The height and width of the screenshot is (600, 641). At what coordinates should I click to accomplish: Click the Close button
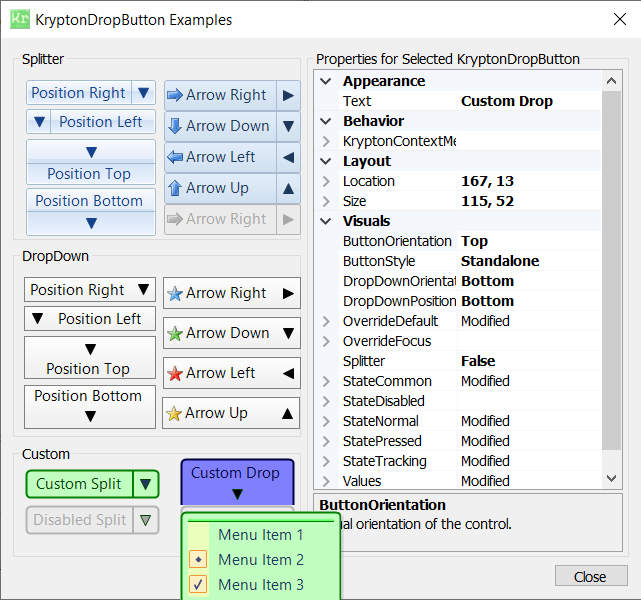click(591, 576)
